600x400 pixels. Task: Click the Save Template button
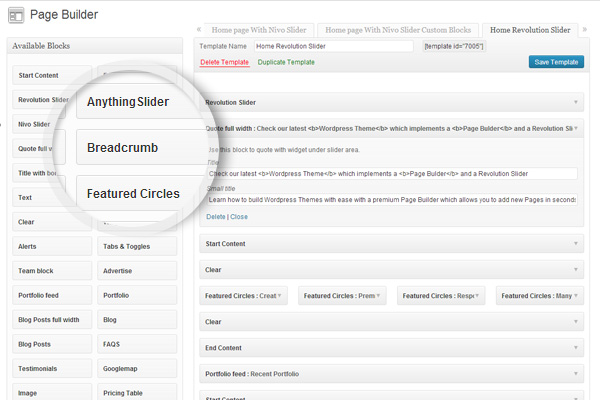[556, 62]
